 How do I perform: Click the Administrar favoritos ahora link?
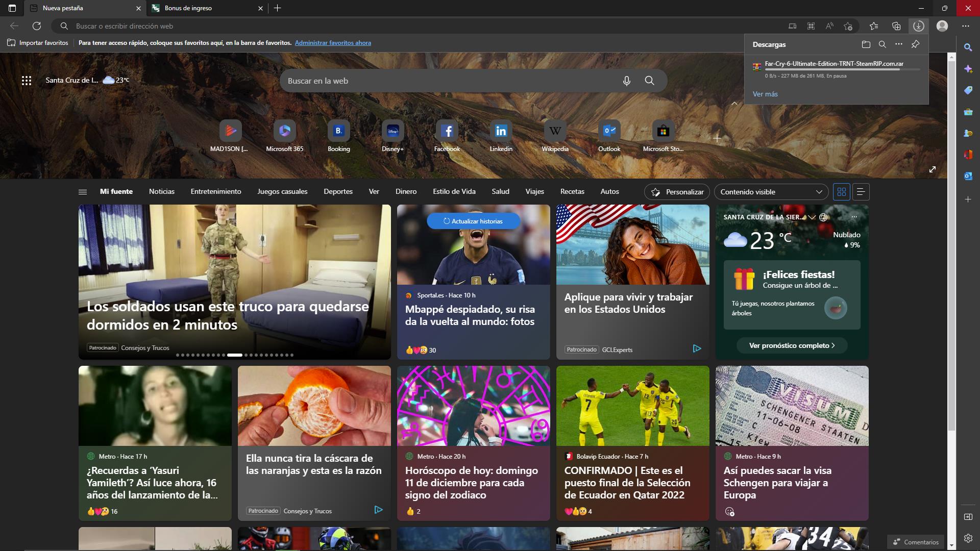pyautogui.click(x=333, y=43)
